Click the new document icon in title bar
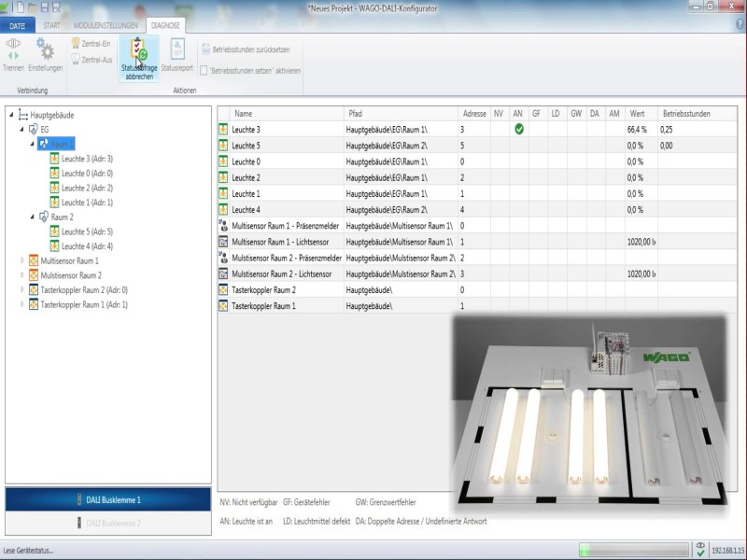The width and height of the screenshot is (747, 560). (x=21, y=7)
